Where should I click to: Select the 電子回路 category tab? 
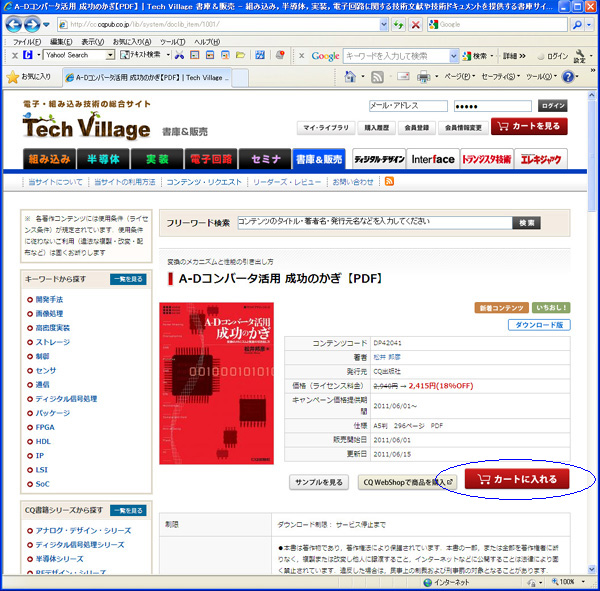point(210,158)
